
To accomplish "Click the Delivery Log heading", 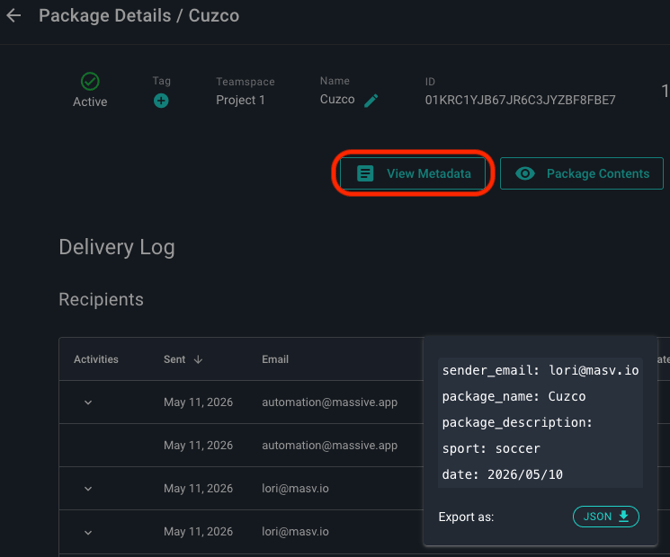I will pyautogui.click(x=117, y=248).
